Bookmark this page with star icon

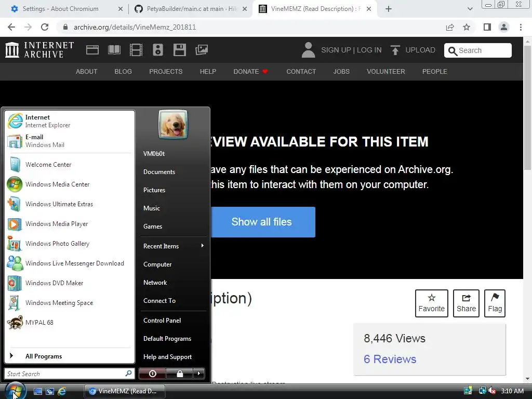pos(467,27)
